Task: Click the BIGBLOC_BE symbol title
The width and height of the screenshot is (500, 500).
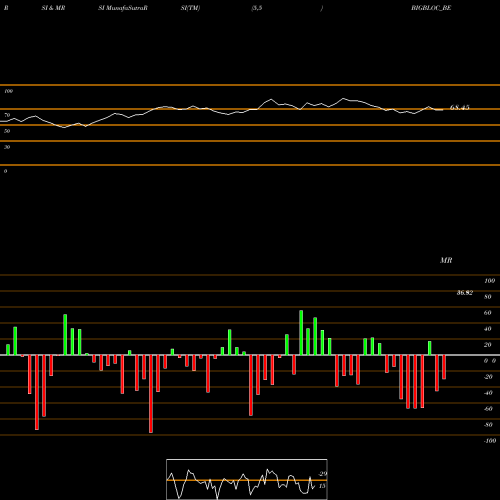Action: (x=431, y=8)
